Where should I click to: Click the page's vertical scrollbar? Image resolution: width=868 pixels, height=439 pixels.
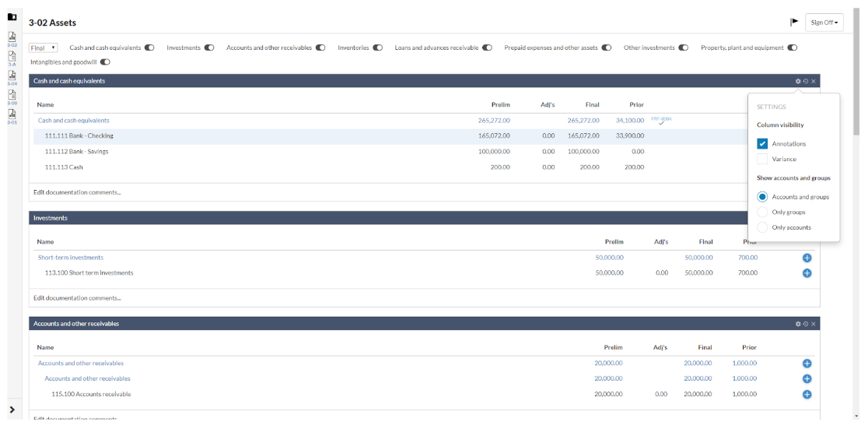coord(856,70)
